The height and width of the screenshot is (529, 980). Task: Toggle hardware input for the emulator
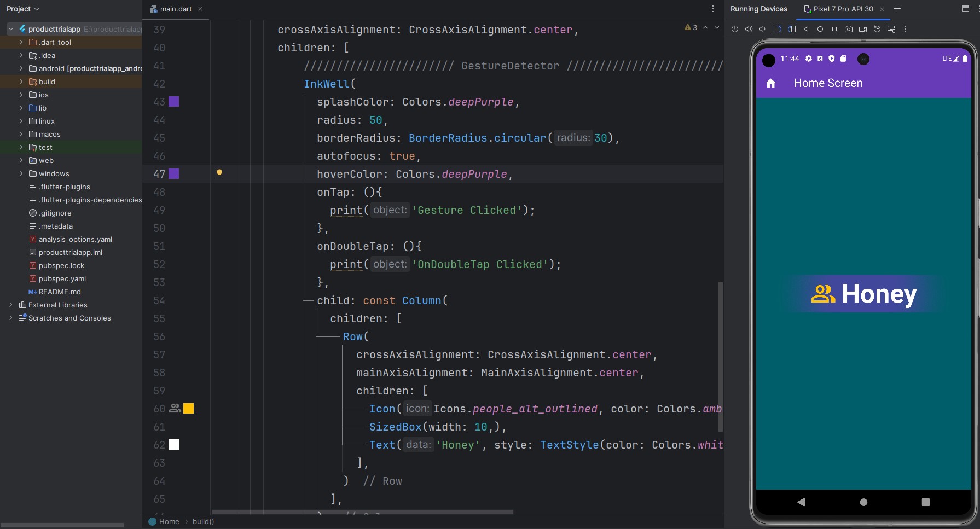coord(891,29)
